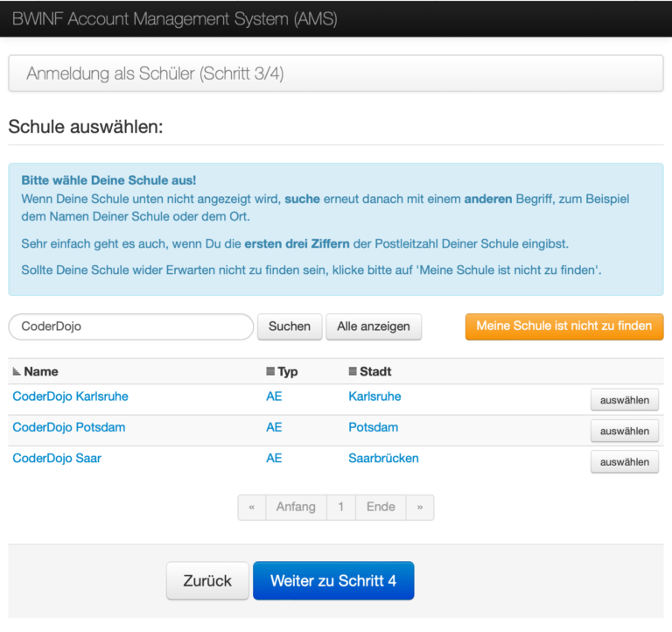Focus the school search input field

[x=130, y=327]
